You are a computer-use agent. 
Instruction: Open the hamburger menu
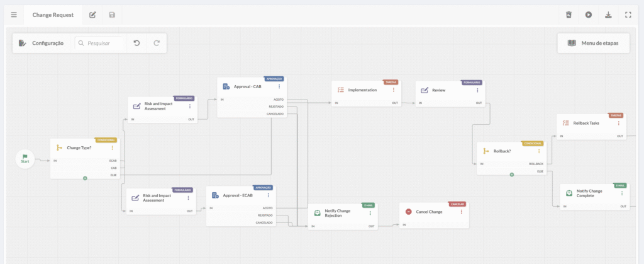click(14, 14)
